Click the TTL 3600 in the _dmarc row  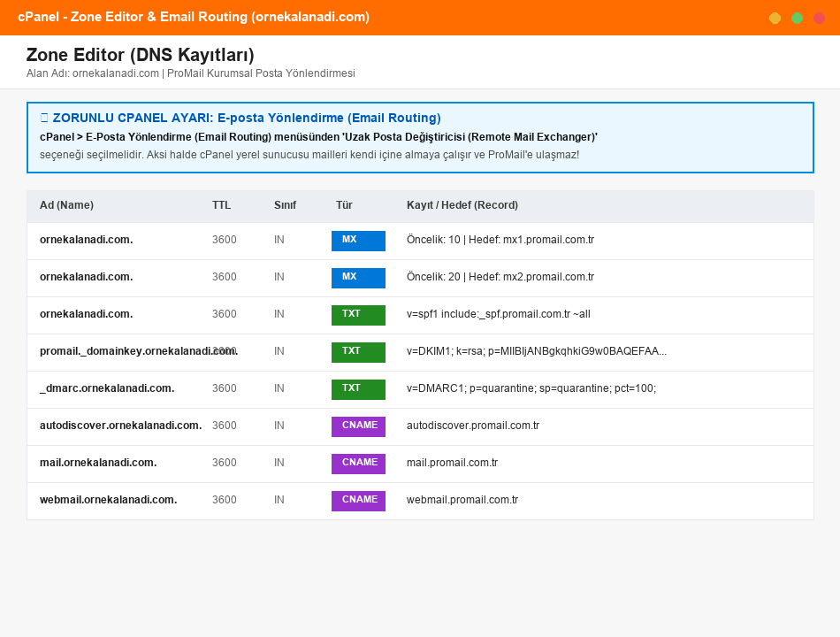(224, 388)
